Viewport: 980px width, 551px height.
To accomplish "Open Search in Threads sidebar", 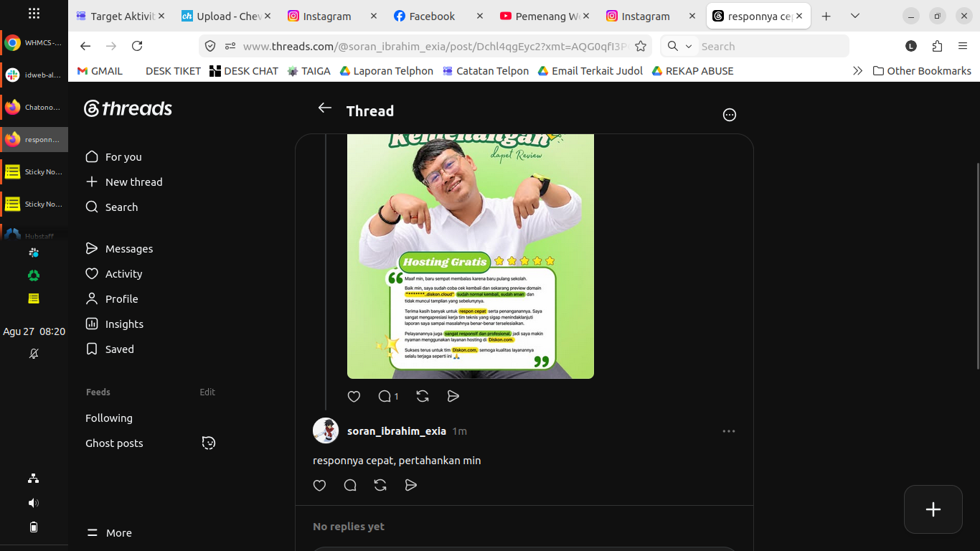I will point(112,207).
